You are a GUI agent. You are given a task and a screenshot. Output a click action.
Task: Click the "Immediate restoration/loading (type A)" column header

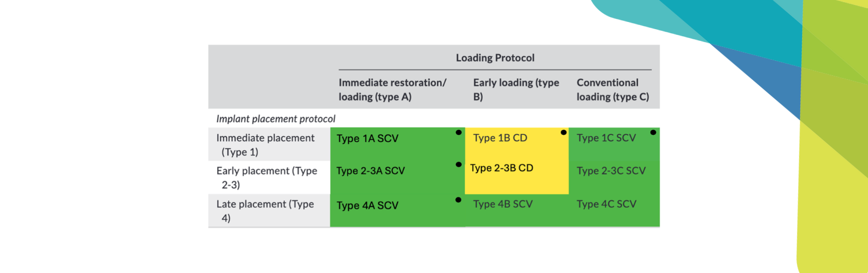pos(392,89)
